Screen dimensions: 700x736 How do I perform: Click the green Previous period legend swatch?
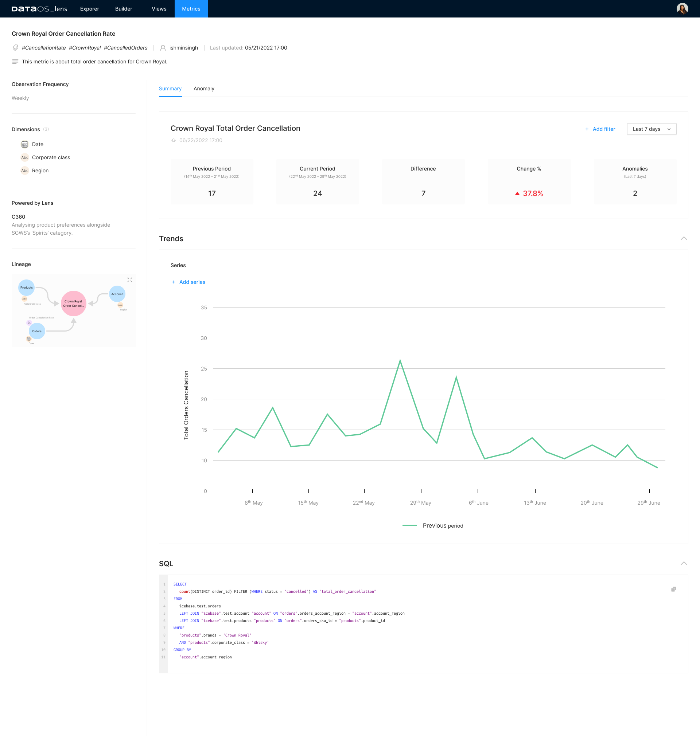click(410, 525)
